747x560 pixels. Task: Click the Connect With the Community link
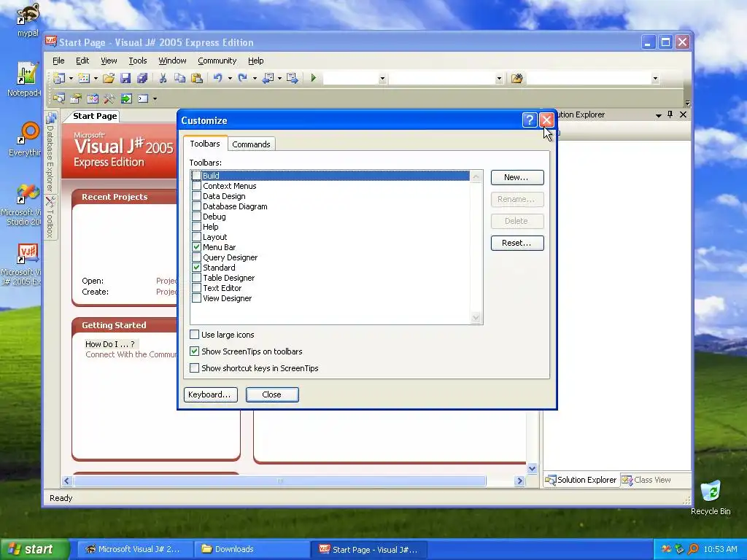click(131, 354)
